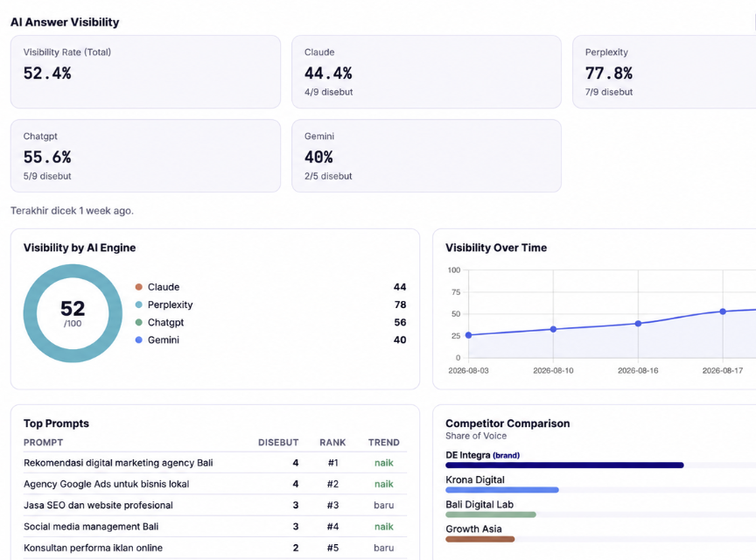Viewport: 756px width, 560px height.
Task: Click the '2/5 disebut' text under Gemini
Action: click(328, 177)
